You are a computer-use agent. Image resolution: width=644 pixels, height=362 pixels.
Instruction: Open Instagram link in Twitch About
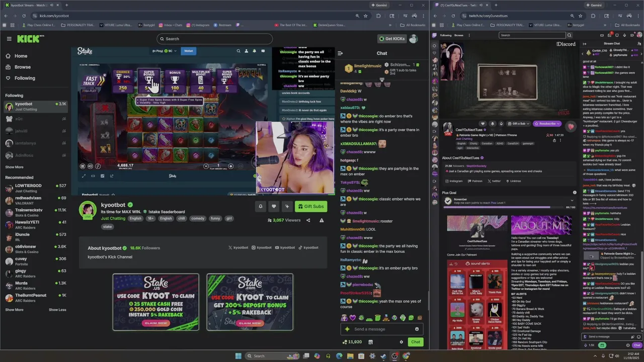pyautogui.click(x=454, y=181)
